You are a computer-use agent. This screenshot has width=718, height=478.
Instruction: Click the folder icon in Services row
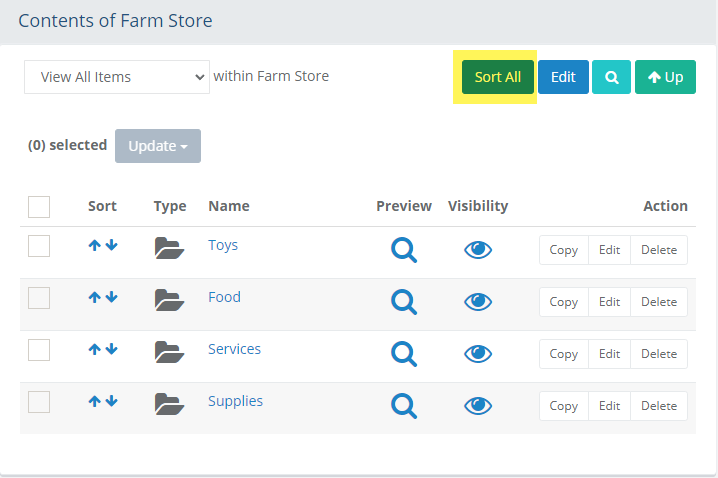pos(170,352)
